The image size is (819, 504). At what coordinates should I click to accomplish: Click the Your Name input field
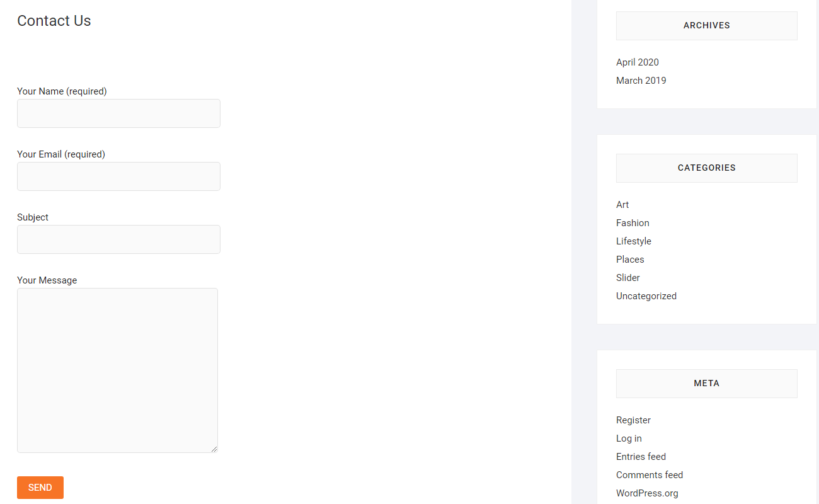click(x=118, y=113)
